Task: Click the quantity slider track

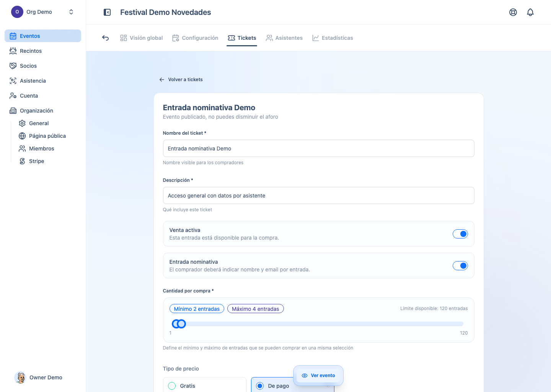Action: coord(318,324)
